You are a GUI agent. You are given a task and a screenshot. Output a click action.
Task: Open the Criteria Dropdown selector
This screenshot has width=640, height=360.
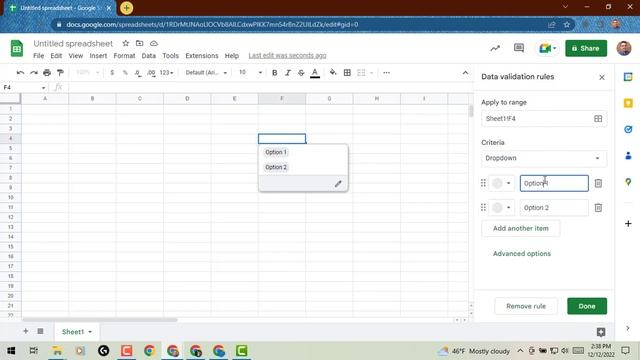(544, 158)
